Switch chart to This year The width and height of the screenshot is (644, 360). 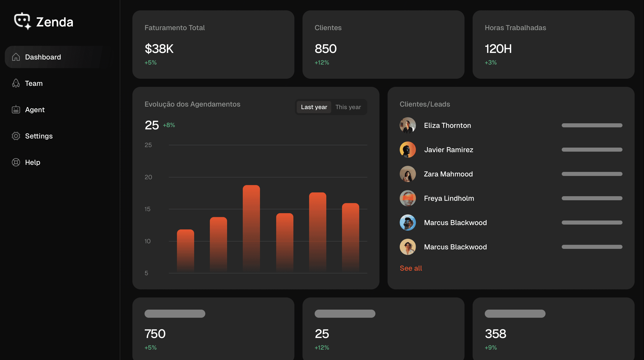click(x=348, y=107)
